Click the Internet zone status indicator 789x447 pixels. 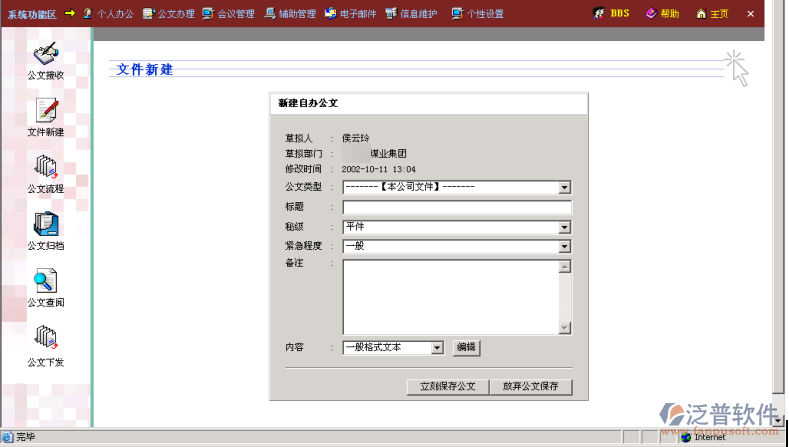click(x=704, y=437)
